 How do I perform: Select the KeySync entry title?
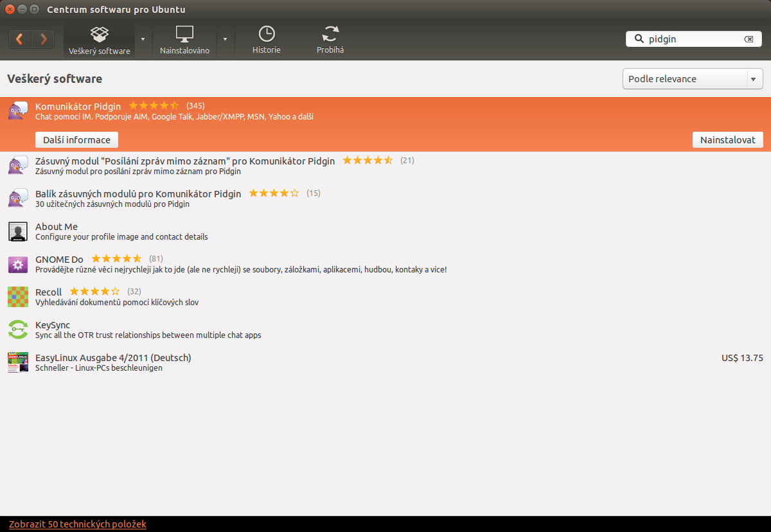coord(53,325)
